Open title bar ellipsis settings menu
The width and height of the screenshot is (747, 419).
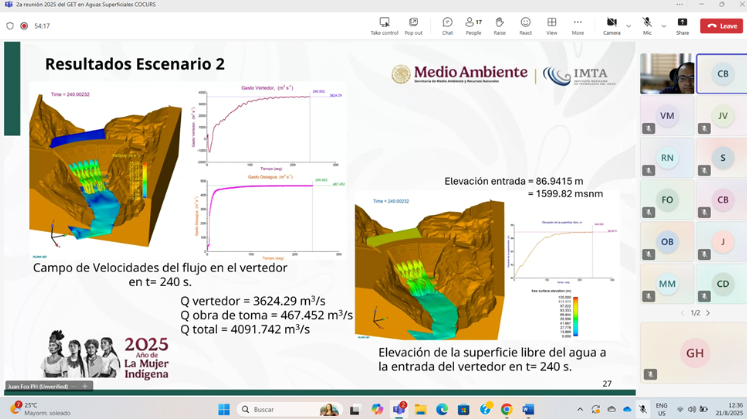[679, 5]
